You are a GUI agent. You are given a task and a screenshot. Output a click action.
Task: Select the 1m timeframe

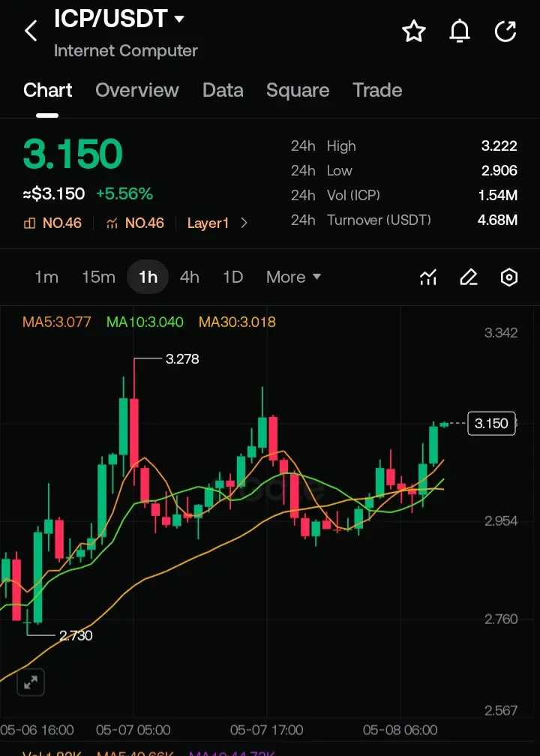[46, 277]
